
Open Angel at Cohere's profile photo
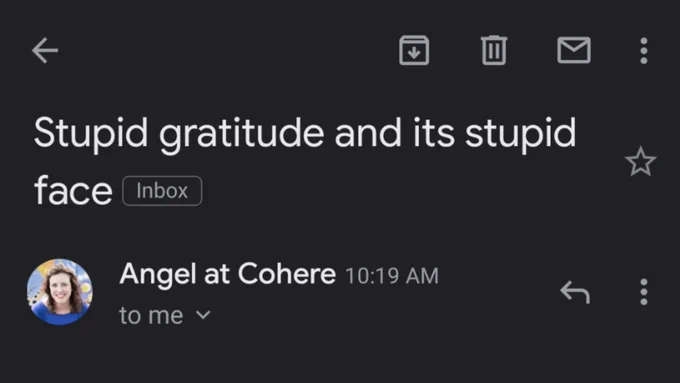[x=60, y=292]
